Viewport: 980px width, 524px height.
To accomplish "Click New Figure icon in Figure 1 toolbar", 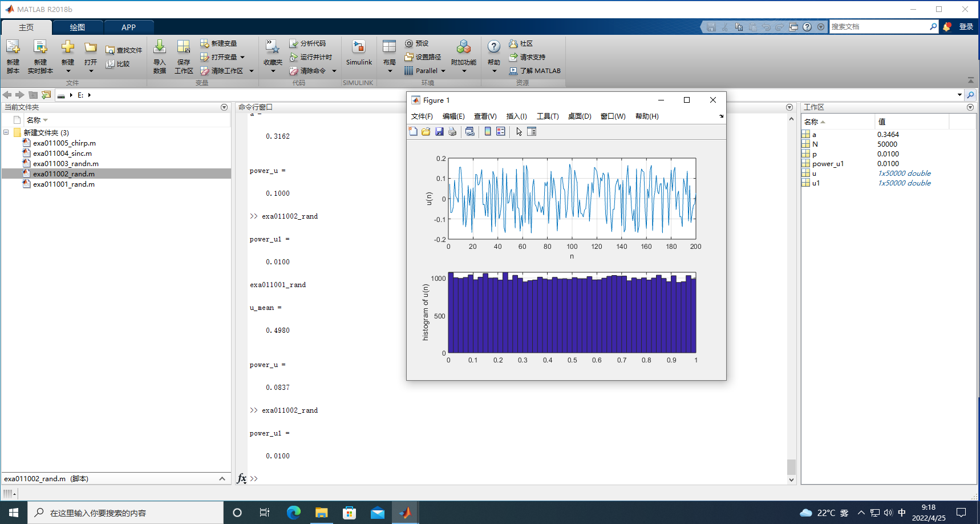I will click(x=413, y=131).
